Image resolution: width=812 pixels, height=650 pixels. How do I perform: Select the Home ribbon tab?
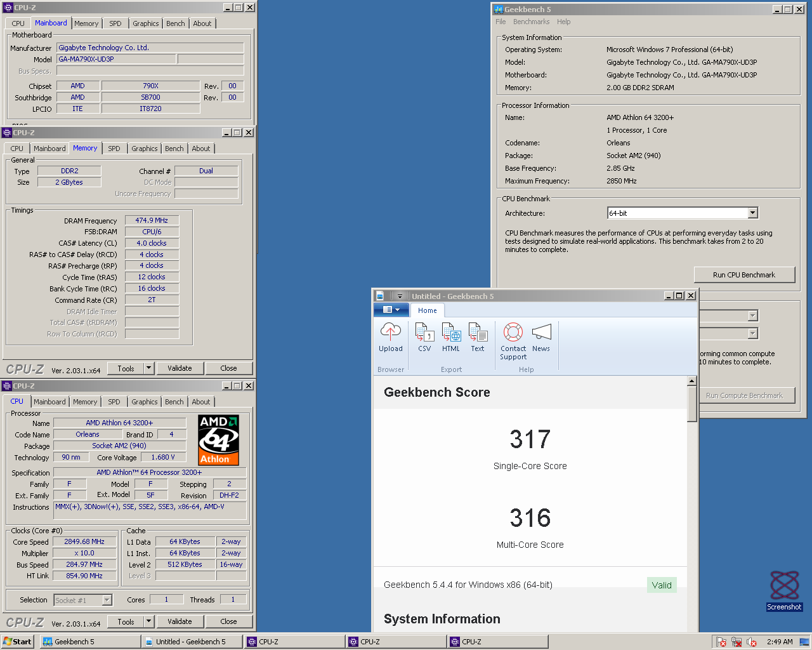(x=427, y=310)
